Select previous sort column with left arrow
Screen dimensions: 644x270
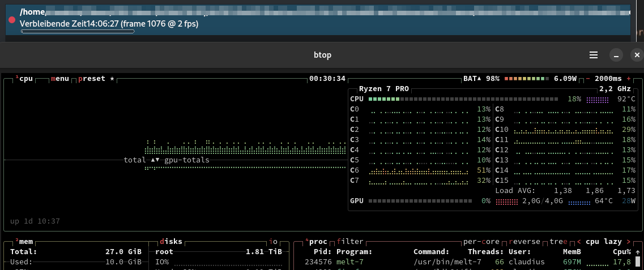pos(579,242)
